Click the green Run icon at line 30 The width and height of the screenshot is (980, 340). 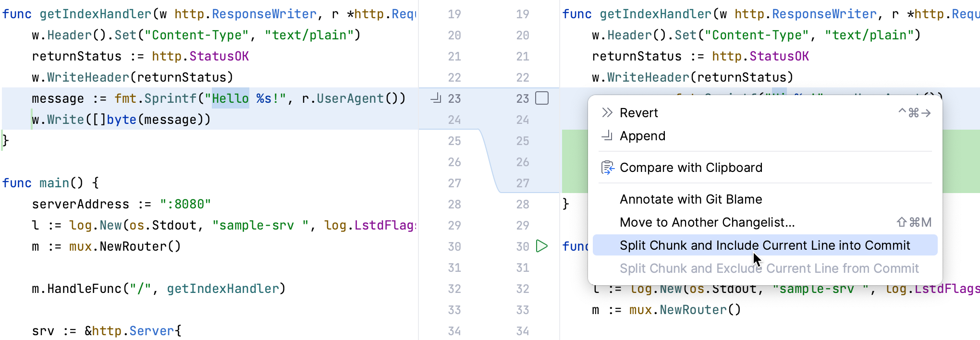click(x=542, y=246)
